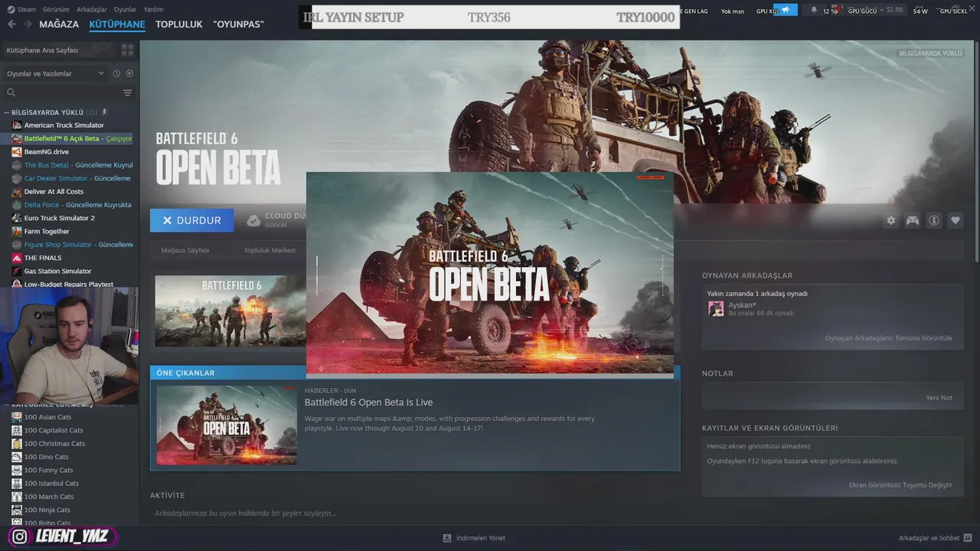Viewport: 980px width, 551px height.
Task: Click the cloud status icon
Action: 253,220
